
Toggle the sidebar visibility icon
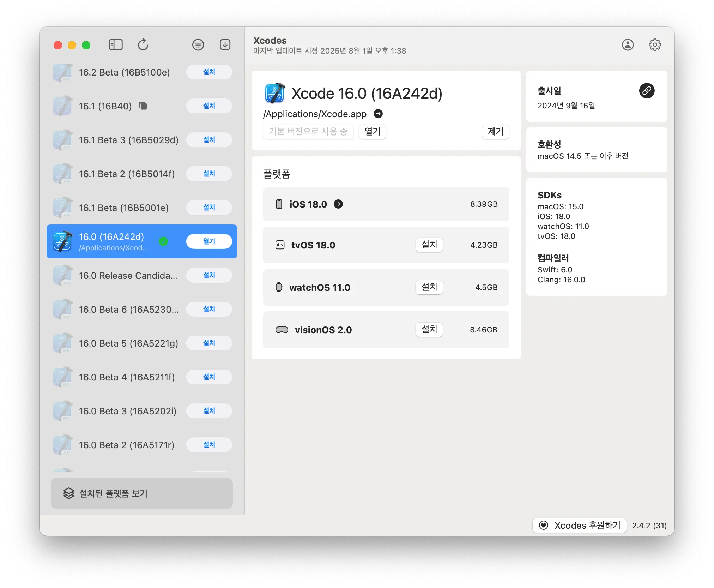coord(116,45)
